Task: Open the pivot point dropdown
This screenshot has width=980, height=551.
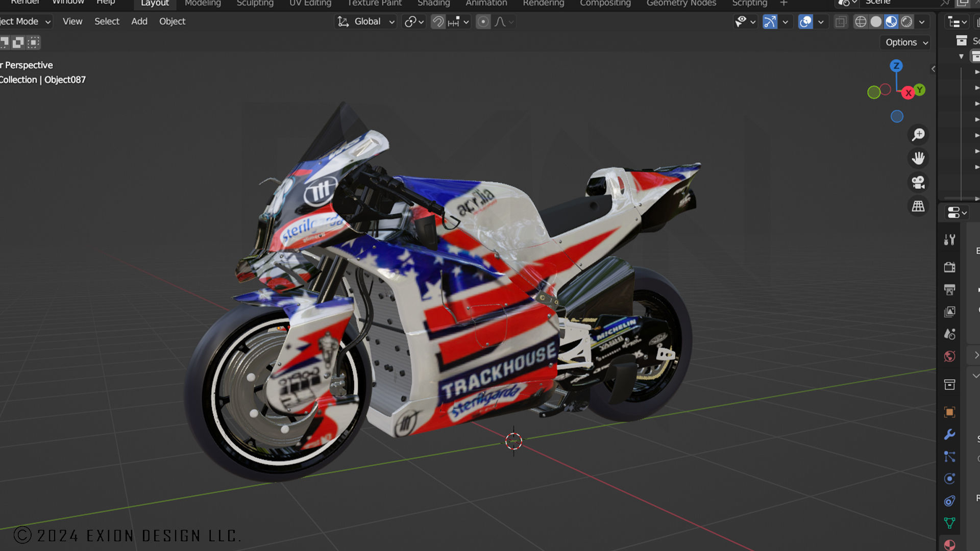Action: point(414,22)
